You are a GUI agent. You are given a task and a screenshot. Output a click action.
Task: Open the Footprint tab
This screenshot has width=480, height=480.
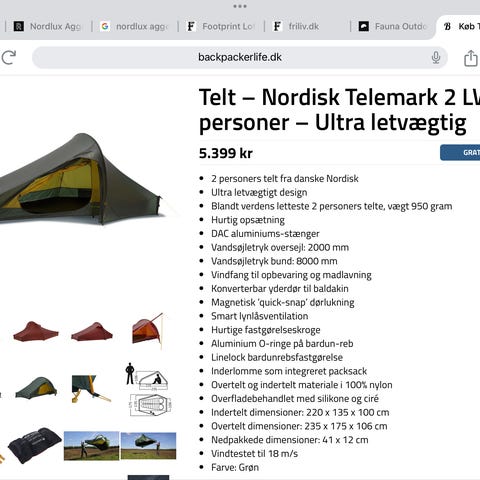[x=221, y=26]
